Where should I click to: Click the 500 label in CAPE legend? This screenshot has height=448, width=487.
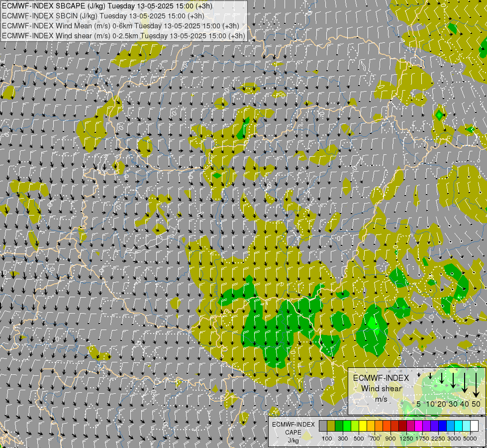pos(359,439)
